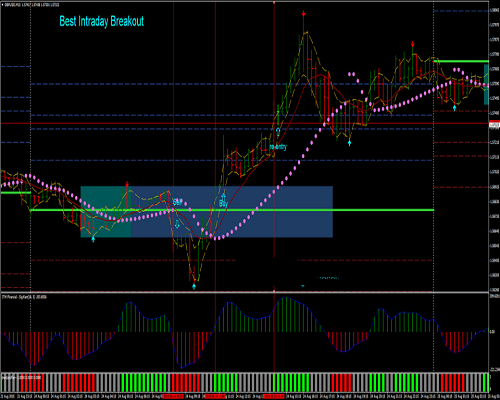This screenshot has width=500, height=400.
Task: Click the cyan up arrow under teal box
Action: pos(93,239)
